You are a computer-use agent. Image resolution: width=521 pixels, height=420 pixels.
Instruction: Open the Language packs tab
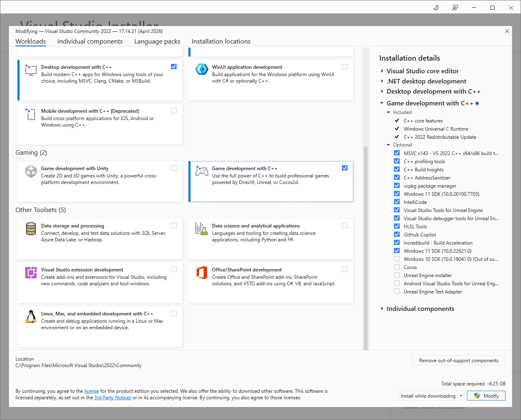coord(157,42)
